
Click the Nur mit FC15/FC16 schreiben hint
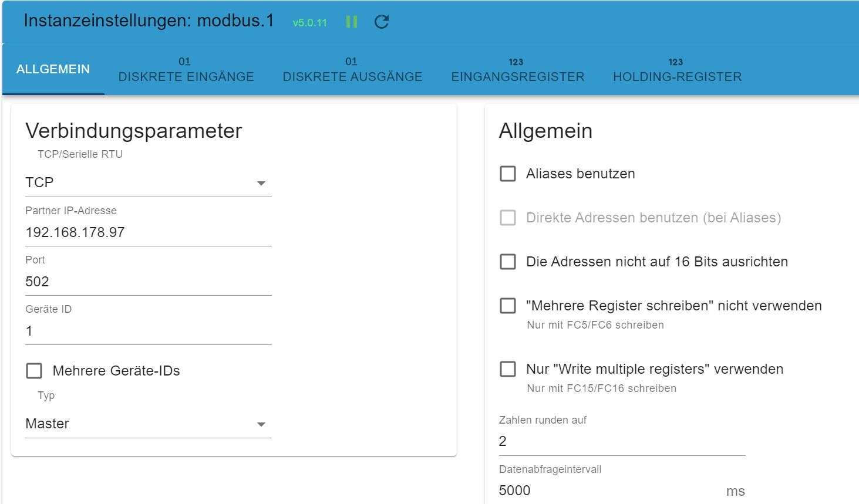click(602, 388)
